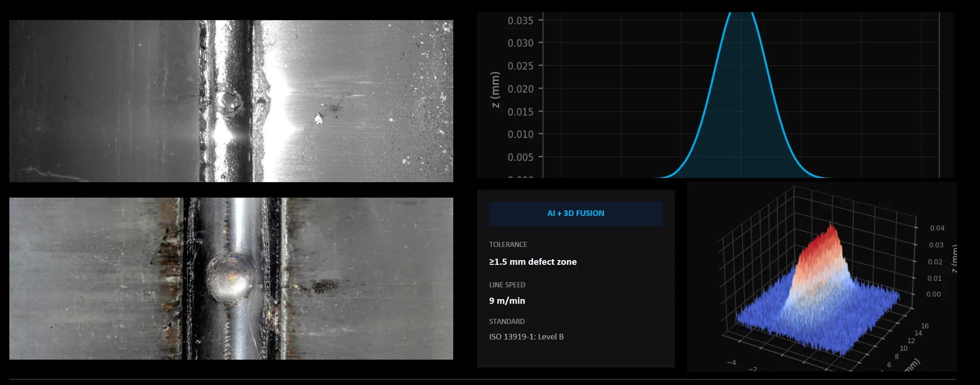Click the "16" depth tick on 3D plot
The width and height of the screenshot is (980, 385).
pos(925,326)
